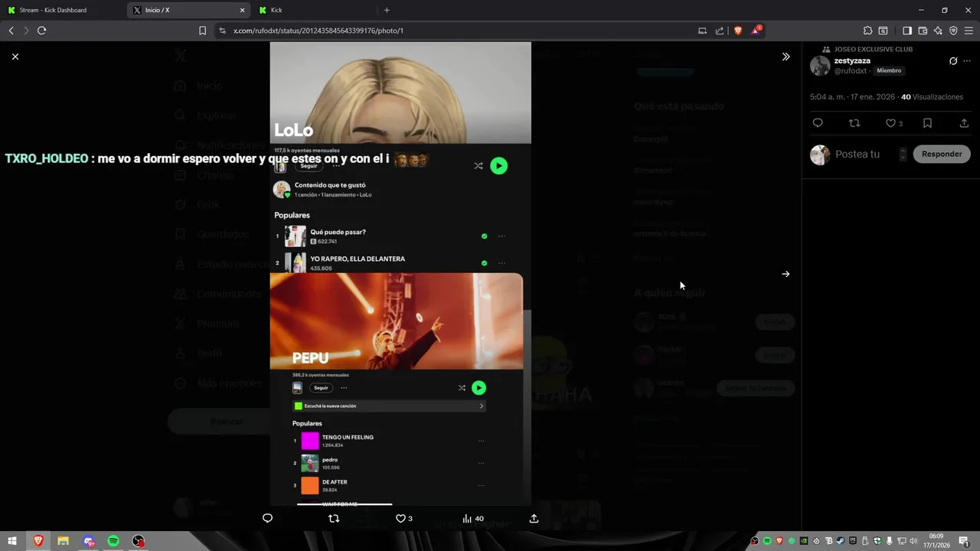Close the Inicio / X tab

243,10
